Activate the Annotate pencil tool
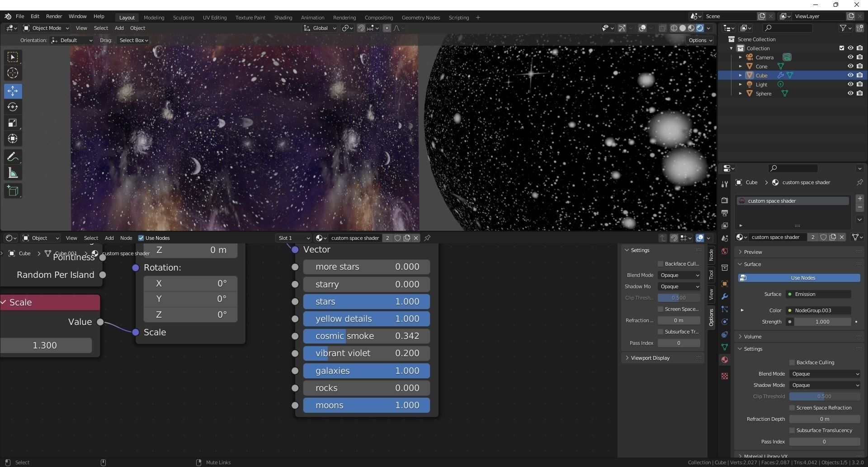This screenshot has height=467, width=868. 13,157
